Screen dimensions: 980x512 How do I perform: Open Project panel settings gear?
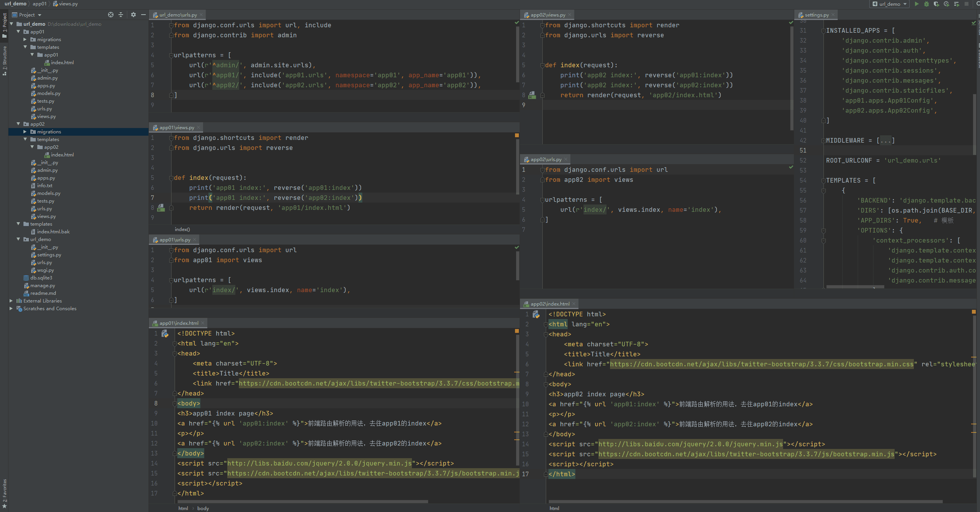[x=133, y=15]
